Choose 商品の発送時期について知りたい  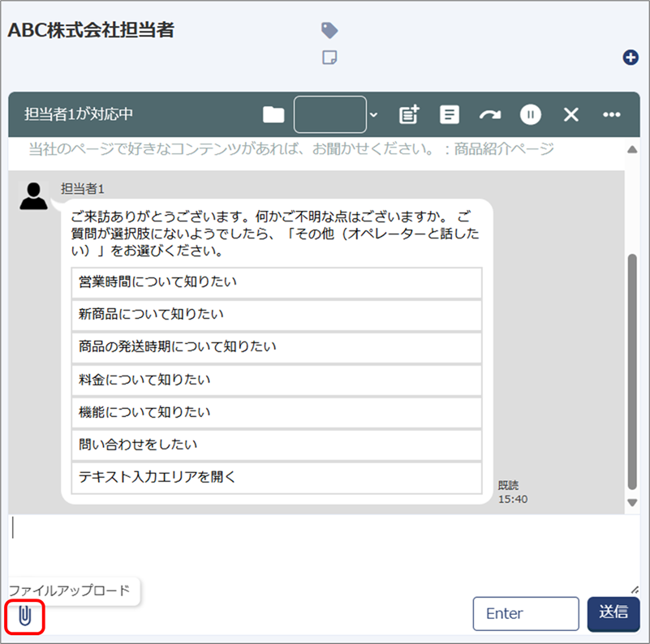tap(277, 347)
